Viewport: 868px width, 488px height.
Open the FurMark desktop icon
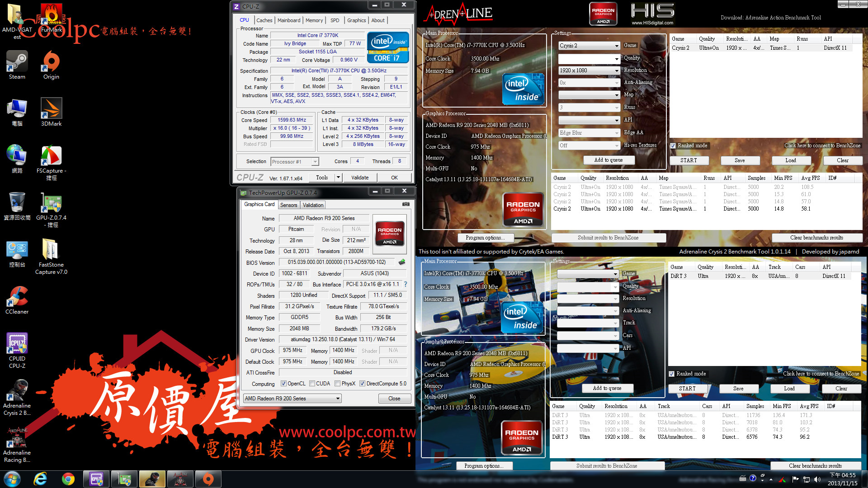click(x=51, y=18)
